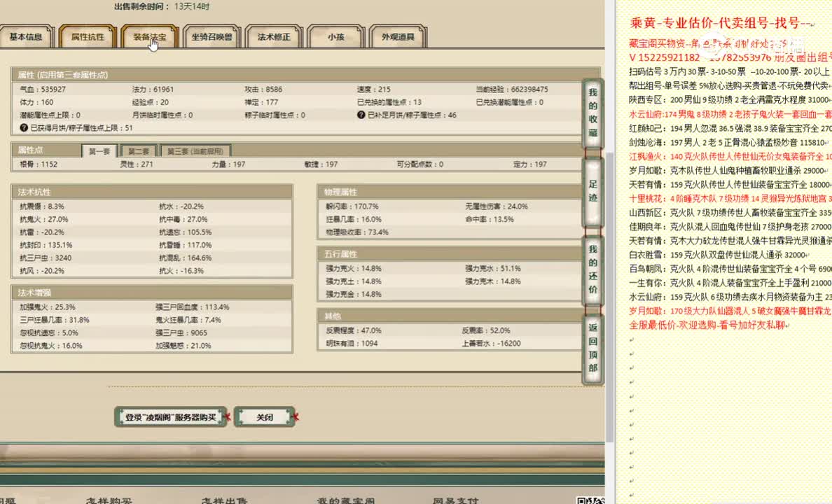This screenshot has width=832, height=504.
Task: Click the 气血：535927 value
Action: click(x=43, y=89)
